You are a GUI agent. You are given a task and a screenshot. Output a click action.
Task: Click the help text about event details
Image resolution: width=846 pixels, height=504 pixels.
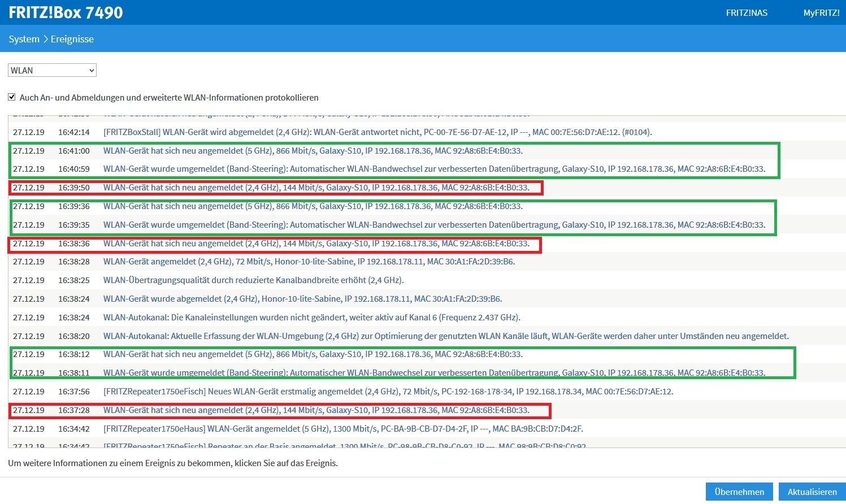173,463
